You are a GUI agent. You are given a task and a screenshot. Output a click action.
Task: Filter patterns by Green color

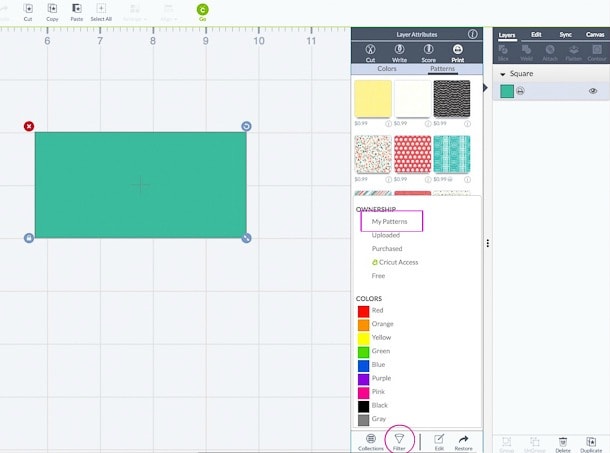point(374,351)
